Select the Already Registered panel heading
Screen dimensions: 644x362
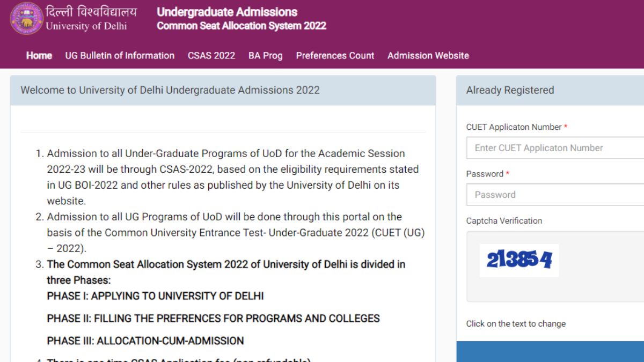pos(510,90)
